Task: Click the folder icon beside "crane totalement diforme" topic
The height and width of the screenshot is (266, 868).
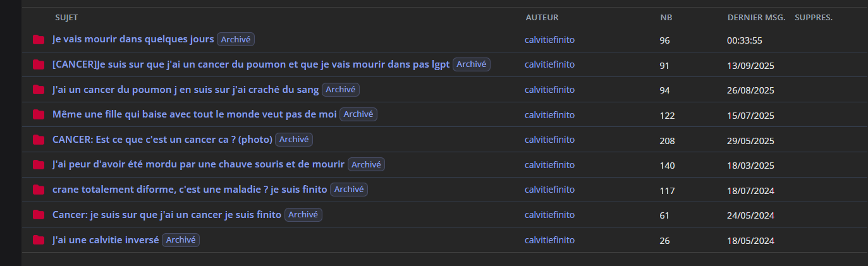Action: [39, 190]
